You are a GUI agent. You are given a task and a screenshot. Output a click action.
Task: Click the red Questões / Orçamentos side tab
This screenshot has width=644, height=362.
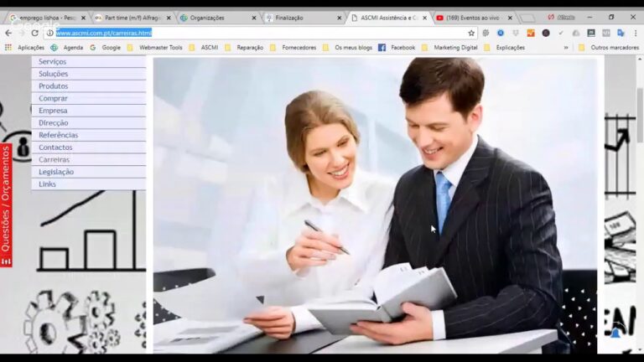pyautogui.click(x=6, y=205)
